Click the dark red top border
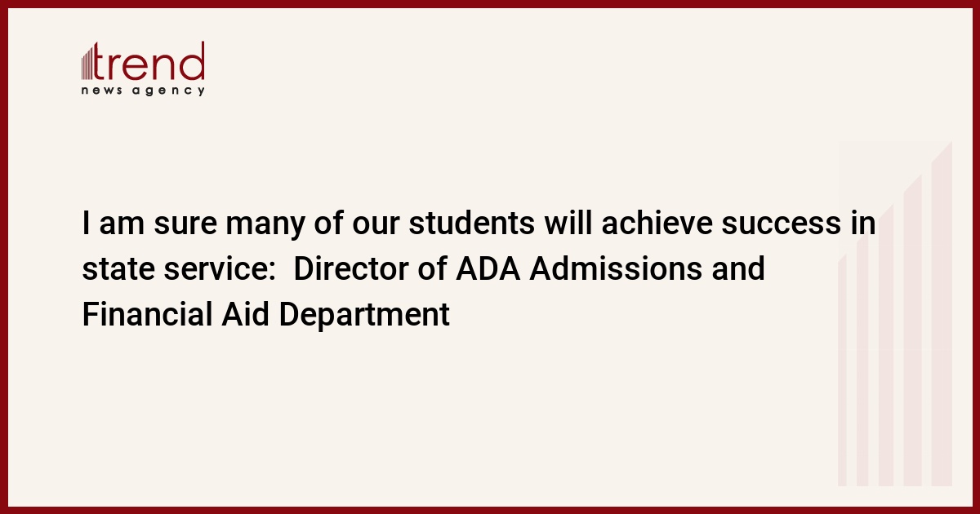The height and width of the screenshot is (514, 980). [490, 3]
